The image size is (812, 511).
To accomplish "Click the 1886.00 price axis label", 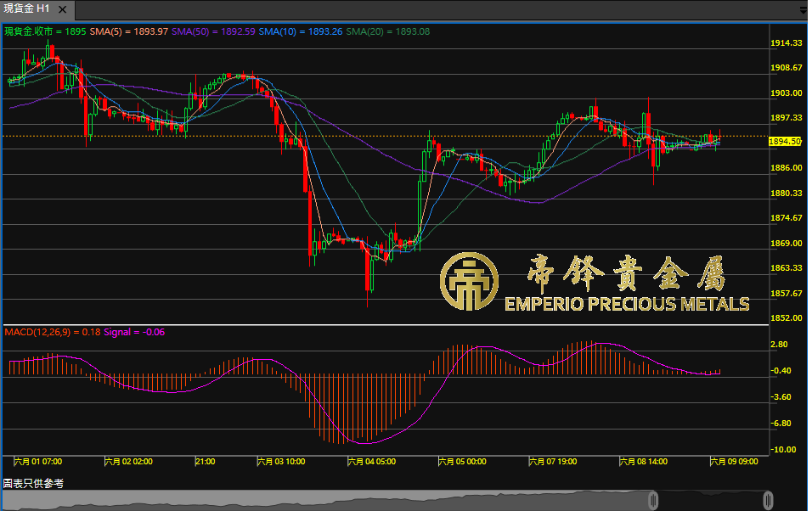I will pos(787,168).
